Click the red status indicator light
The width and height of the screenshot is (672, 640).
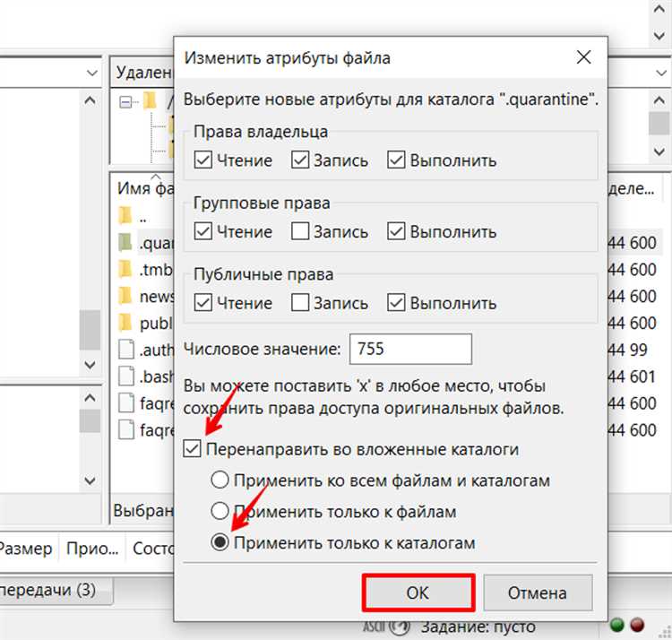[x=638, y=624]
